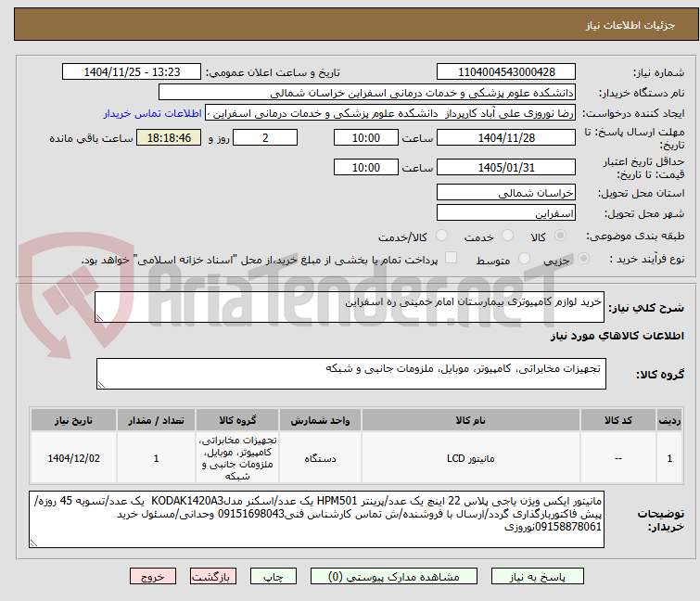Screen dimensions: 700x601
Task: Click the hour field beside 1405/01/31
Action: (x=366, y=168)
